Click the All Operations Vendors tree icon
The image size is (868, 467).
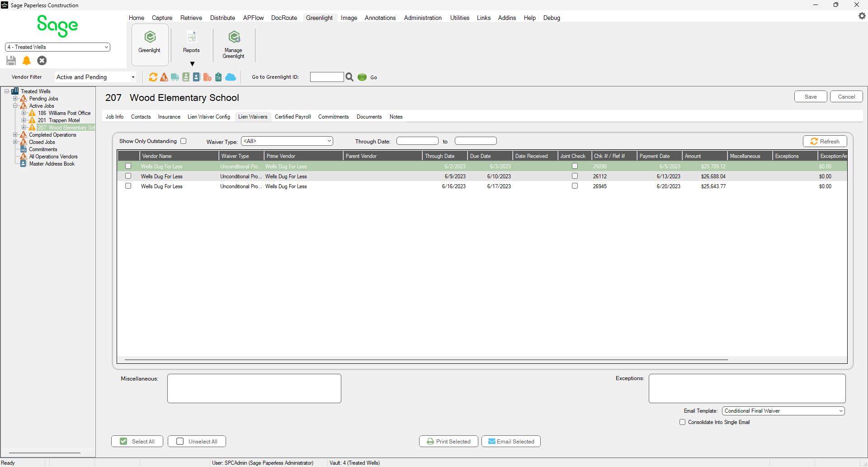pyautogui.click(x=24, y=157)
